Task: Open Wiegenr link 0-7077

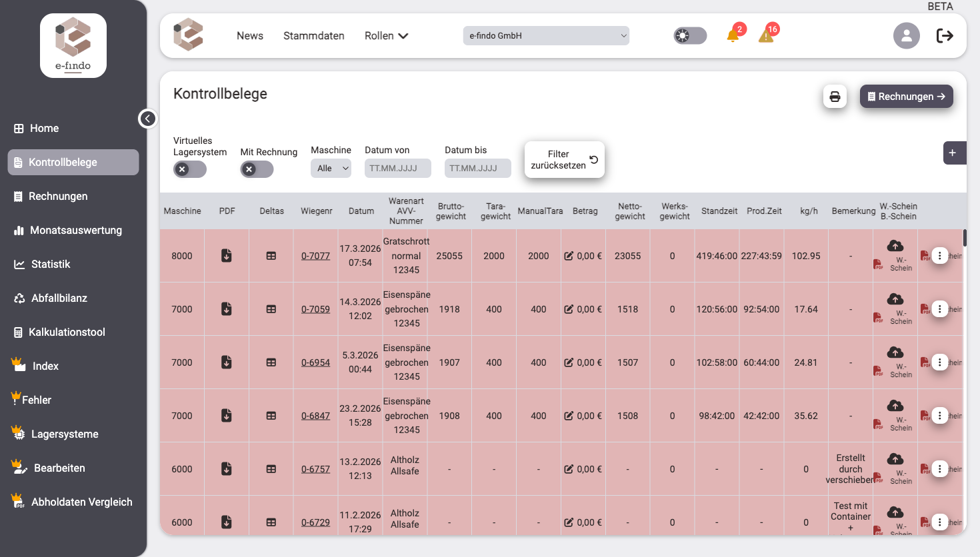Action: pyautogui.click(x=315, y=256)
